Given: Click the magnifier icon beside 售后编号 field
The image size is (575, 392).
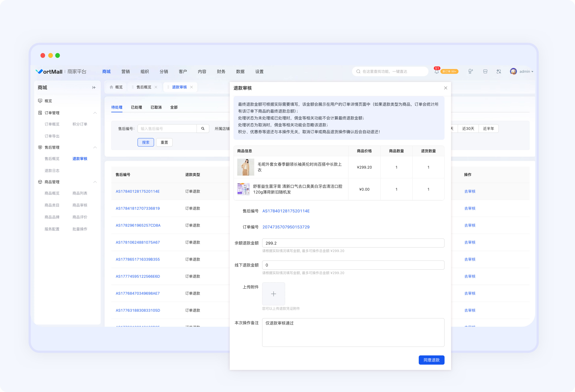Looking at the screenshot, I should 203,128.
